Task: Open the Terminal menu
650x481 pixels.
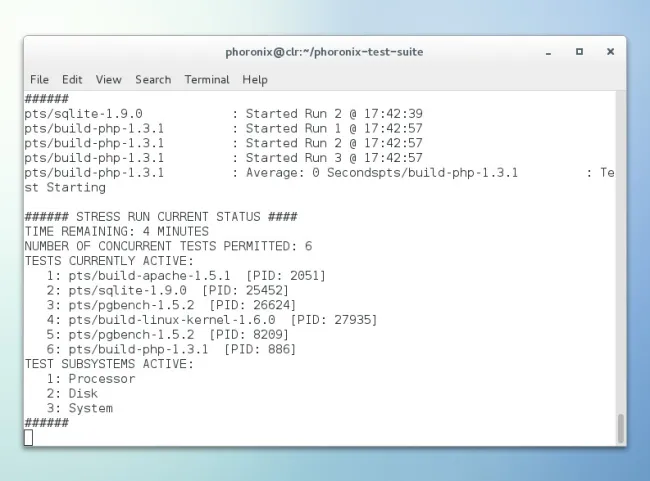Action: point(207,80)
